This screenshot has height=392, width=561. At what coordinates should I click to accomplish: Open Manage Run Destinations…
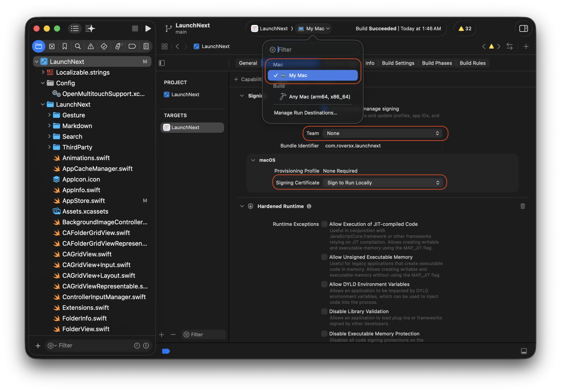pos(305,113)
